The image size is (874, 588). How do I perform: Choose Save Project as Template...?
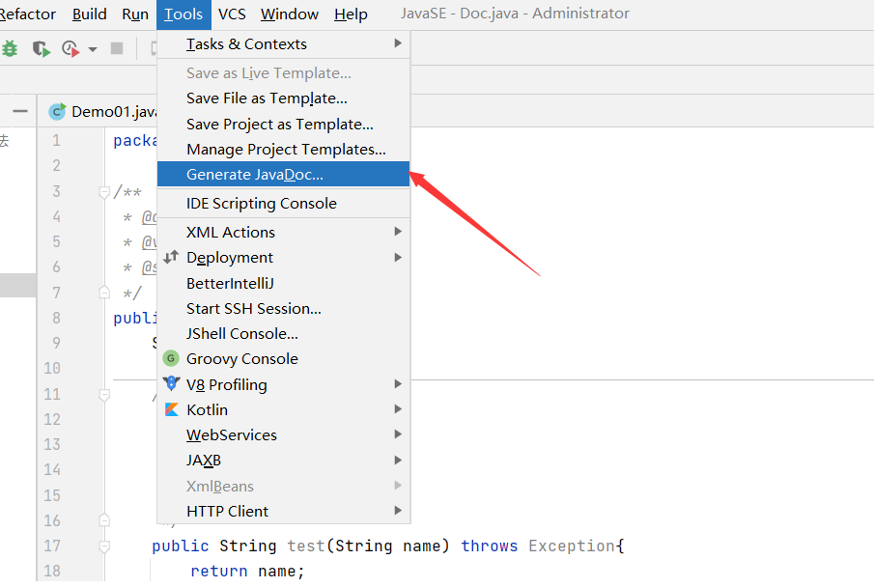284,125
